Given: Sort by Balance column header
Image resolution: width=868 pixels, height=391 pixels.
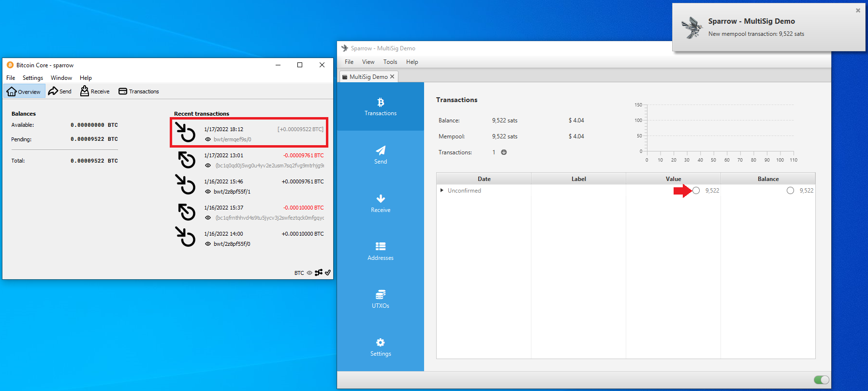Looking at the screenshot, I should pyautogui.click(x=768, y=179).
